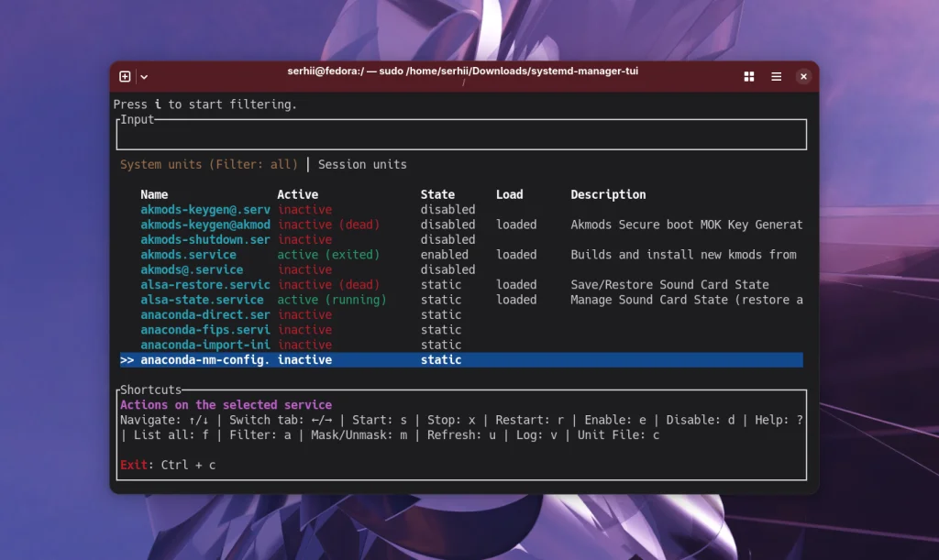The image size is (939, 560).
Task: Click the 'Enable: e' shortcut
Action: [615, 420]
